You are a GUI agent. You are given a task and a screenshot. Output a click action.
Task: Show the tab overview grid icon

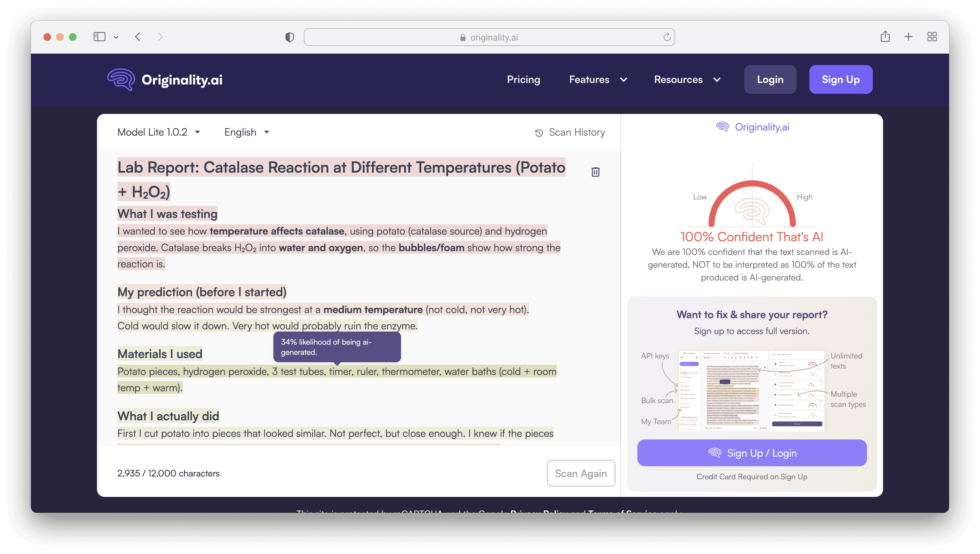tap(932, 37)
